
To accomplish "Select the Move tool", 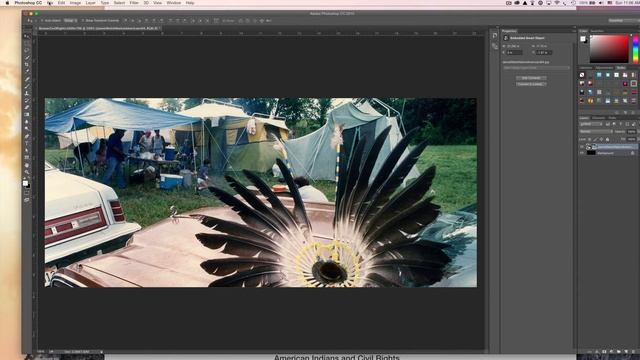I will pyautogui.click(x=27, y=36).
